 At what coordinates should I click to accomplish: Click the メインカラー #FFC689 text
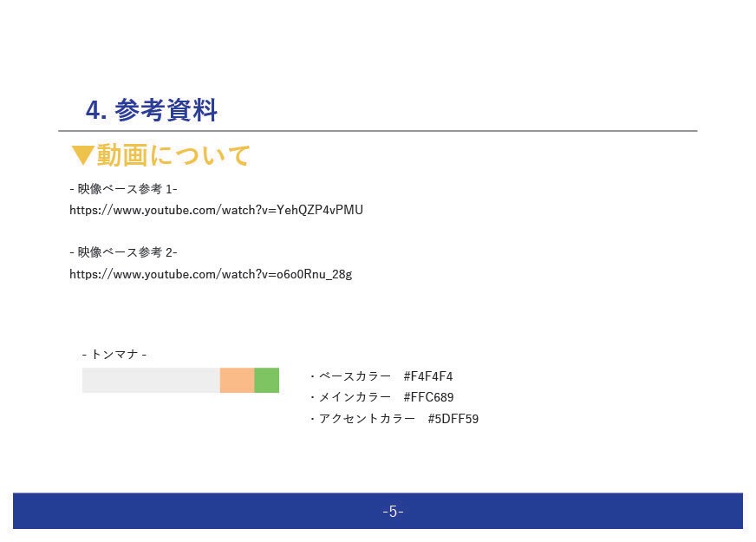tap(381, 397)
